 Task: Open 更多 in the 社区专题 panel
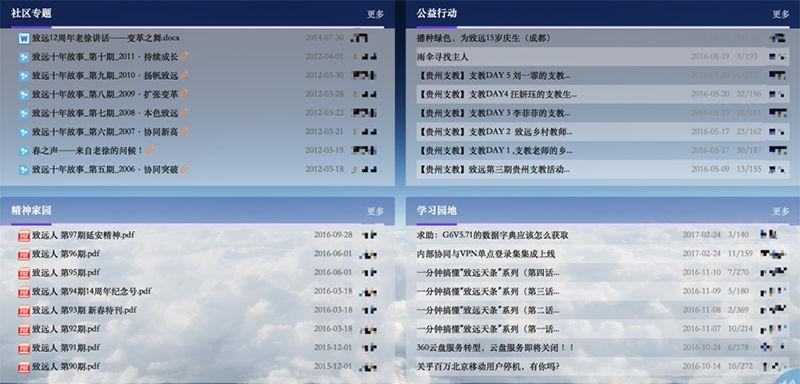tap(375, 14)
